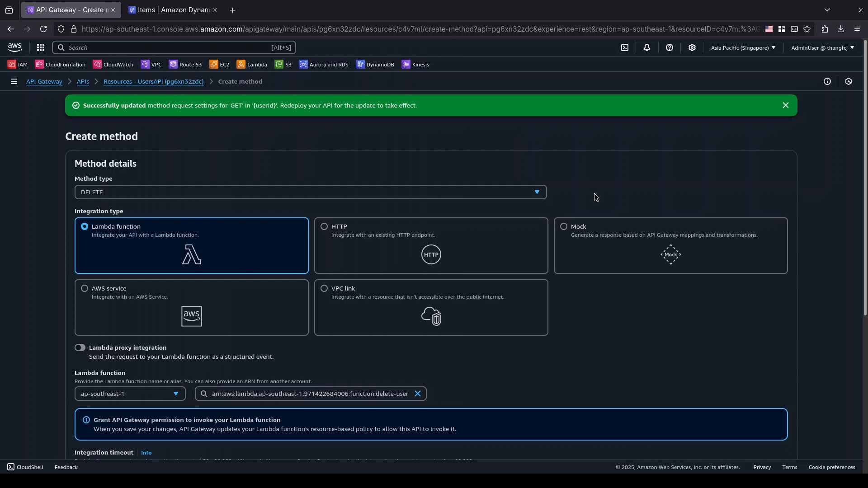The image size is (868, 488).
Task: Reload the browser page
Action: 43,29
